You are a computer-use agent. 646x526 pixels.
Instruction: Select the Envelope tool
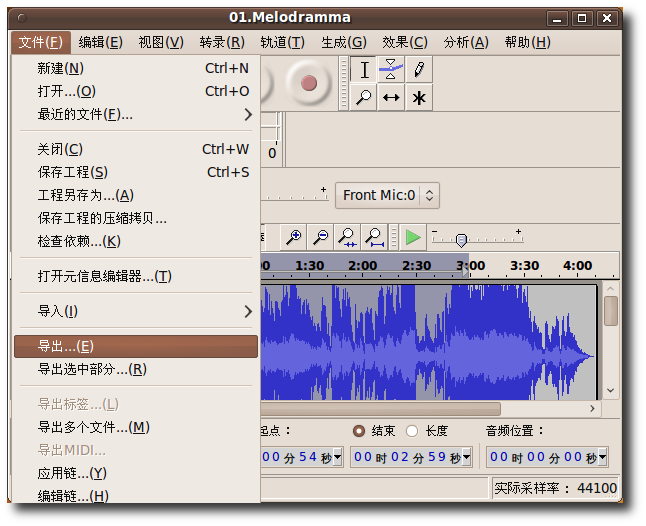point(391,69)
